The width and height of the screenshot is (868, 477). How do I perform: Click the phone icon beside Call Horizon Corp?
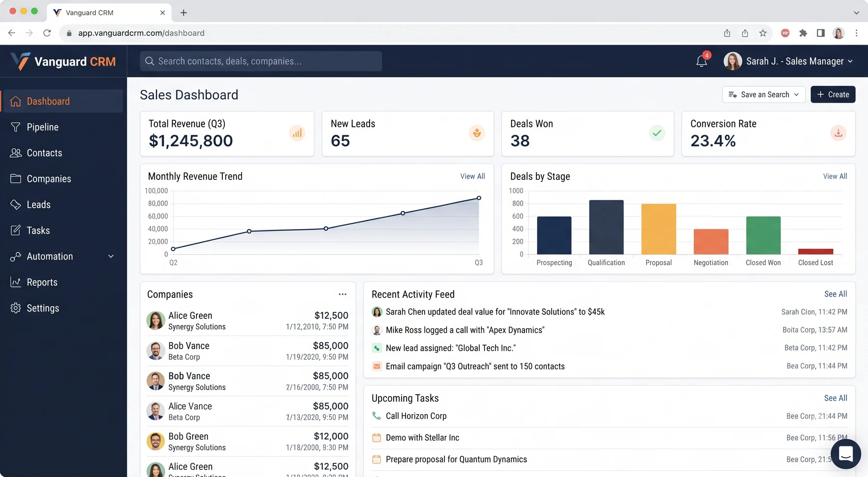377,416
